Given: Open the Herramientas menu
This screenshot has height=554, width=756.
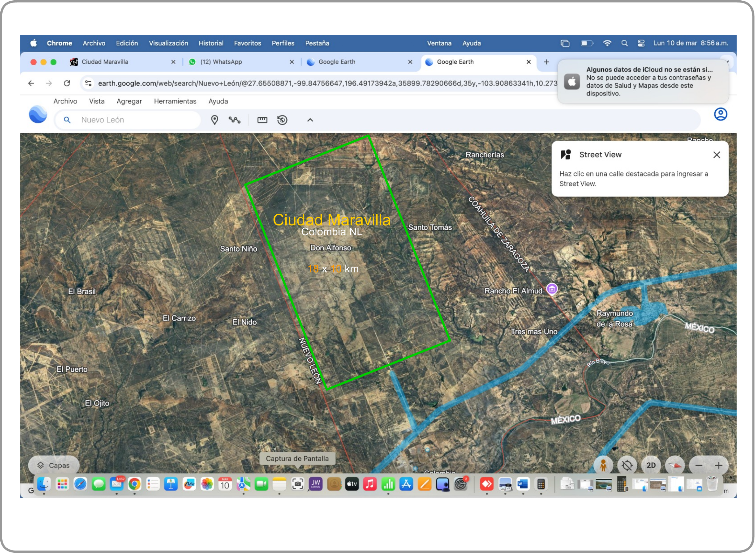Looking at the screenshot, I should [x=175, y=101].
